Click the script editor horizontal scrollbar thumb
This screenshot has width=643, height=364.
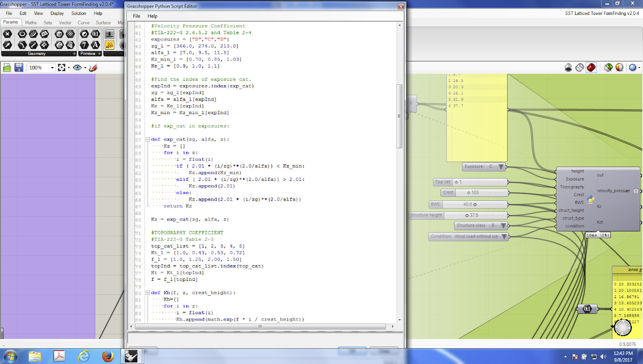point(260,326)
